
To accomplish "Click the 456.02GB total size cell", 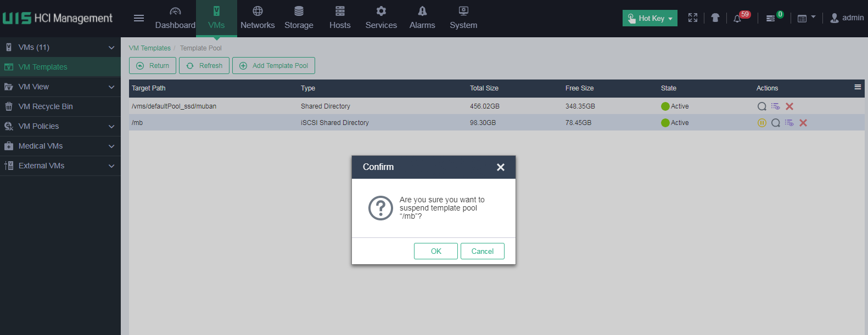I will (485, 106).
